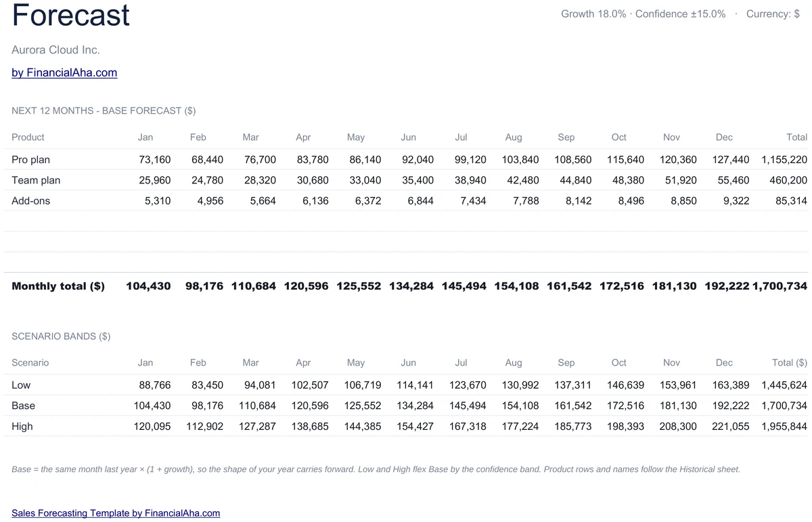Select Pro plan Feb cell '68,440'

208,160
